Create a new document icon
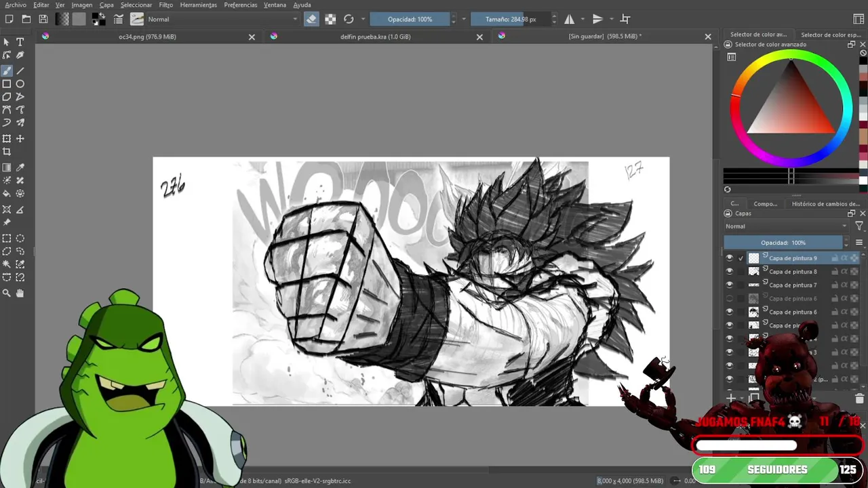 coord(8,19)
